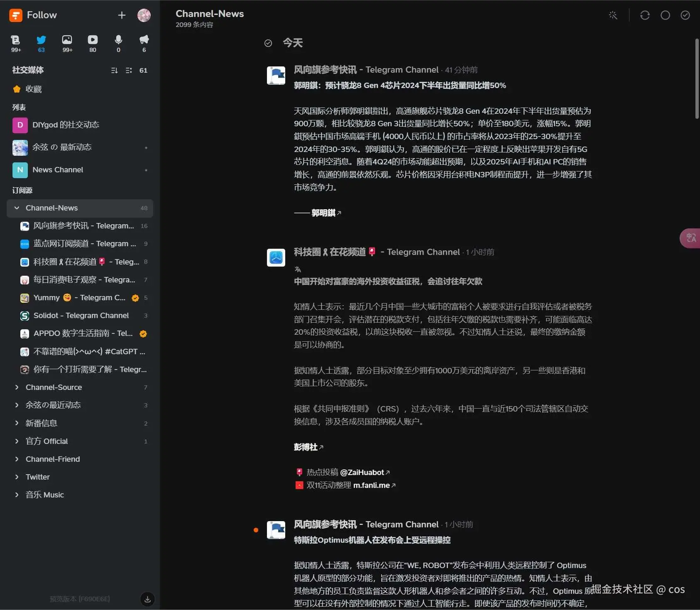Open the 收藏 starred items
Viewport: 700px width, 610px height.
(x=80, y=89)
